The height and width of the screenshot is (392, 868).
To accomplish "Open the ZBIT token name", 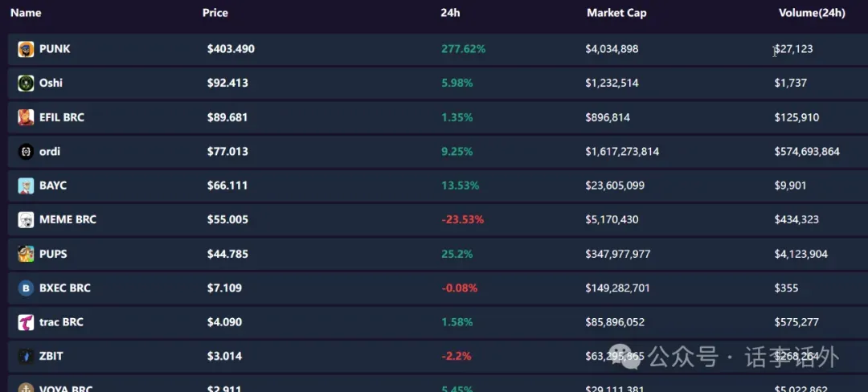I will point(51,356).
